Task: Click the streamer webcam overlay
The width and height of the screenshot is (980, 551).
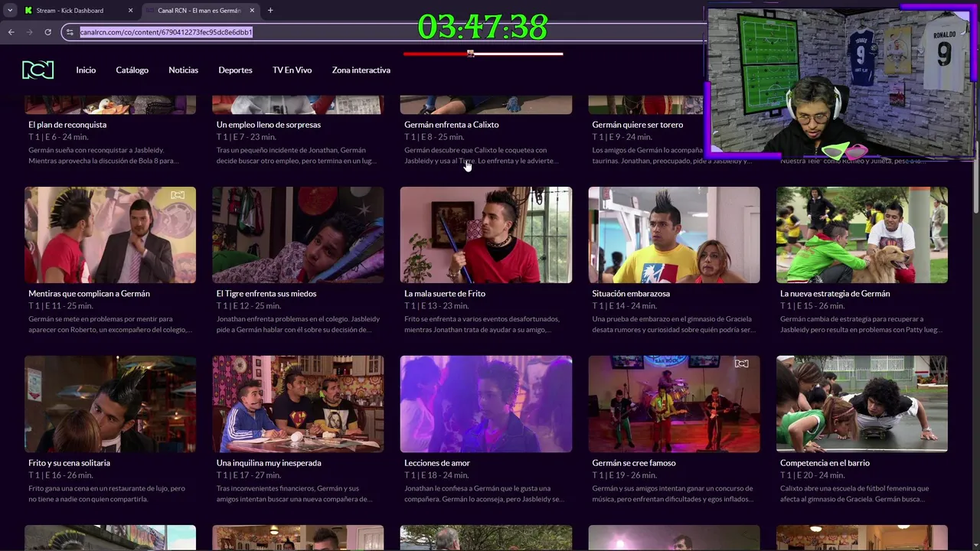Action: (x=840, y=83)
